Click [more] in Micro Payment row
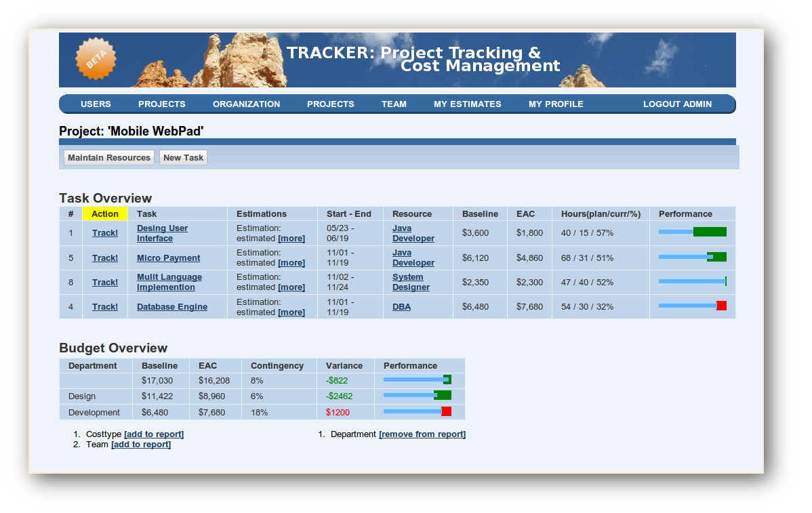Screen dimensions: 812x513 (x=291, y=262)
